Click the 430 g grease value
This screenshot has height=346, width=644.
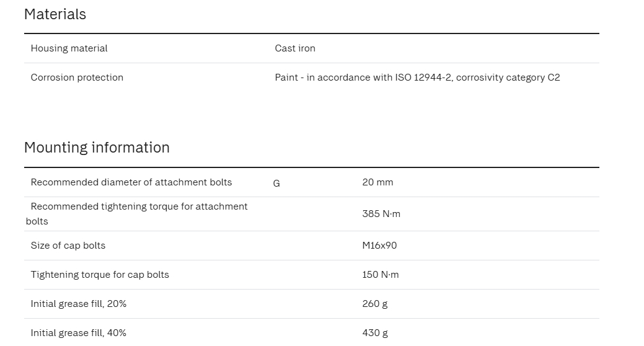[375, 333]
